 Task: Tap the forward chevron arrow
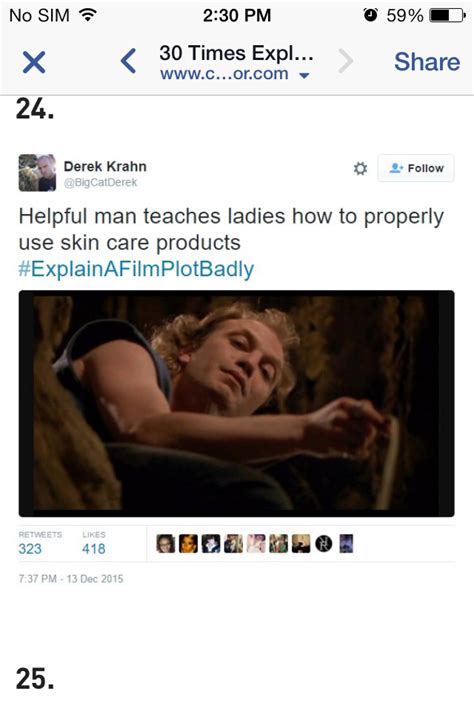[346, 61]
